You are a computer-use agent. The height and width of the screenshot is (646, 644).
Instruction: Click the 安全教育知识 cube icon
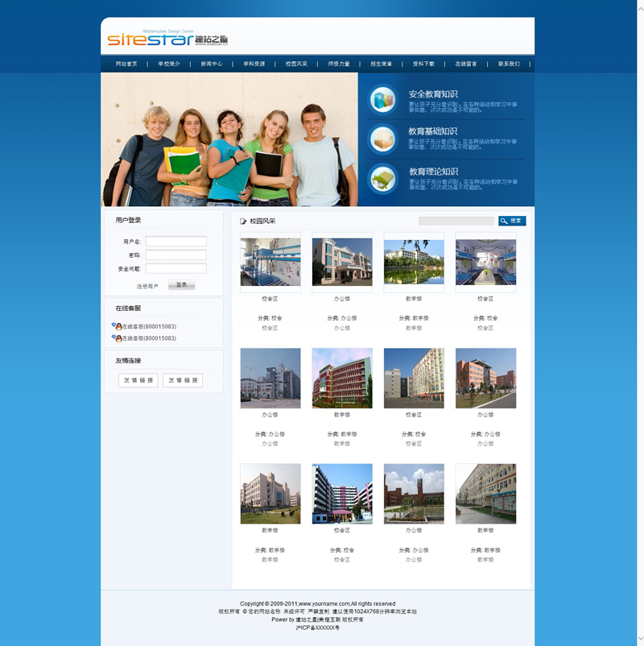click(x=382, y=99)
